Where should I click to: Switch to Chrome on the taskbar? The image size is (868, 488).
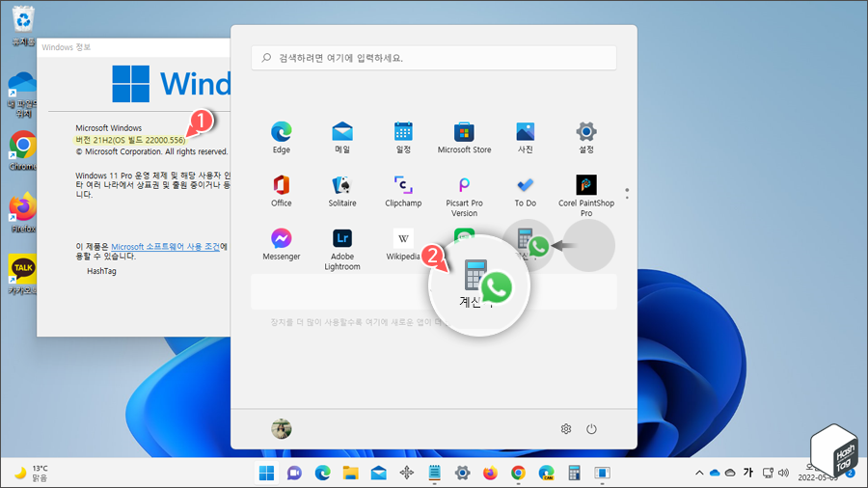point(518,474)
